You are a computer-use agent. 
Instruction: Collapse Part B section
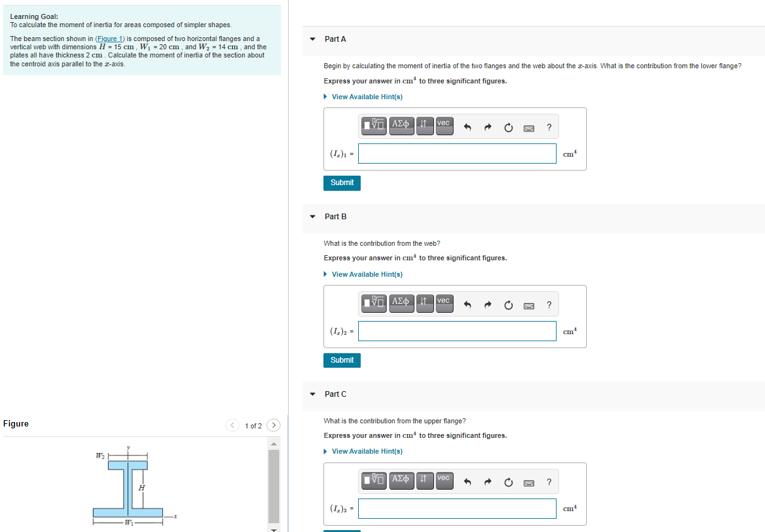pos(313,217)
